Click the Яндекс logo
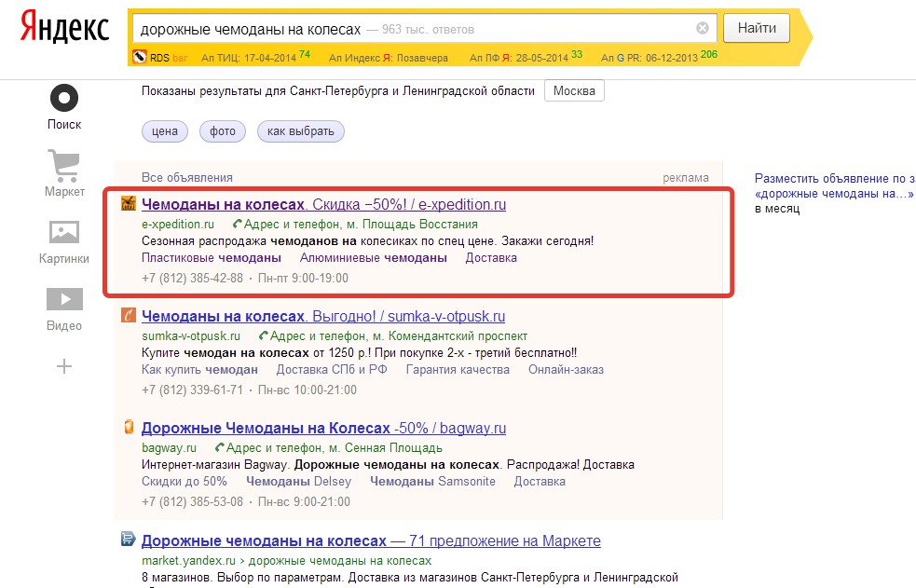Screen dimensions: 916x588 coord(64,29)
